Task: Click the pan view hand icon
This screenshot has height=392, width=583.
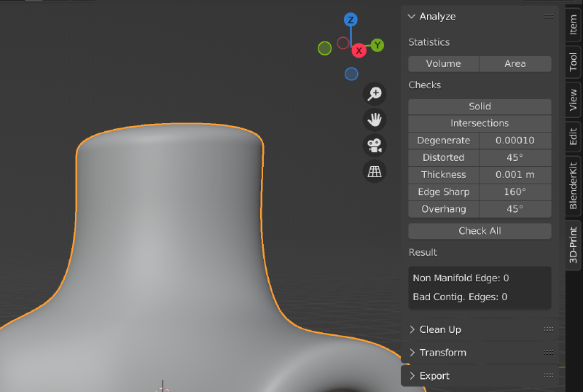Action: click(375, 119)
